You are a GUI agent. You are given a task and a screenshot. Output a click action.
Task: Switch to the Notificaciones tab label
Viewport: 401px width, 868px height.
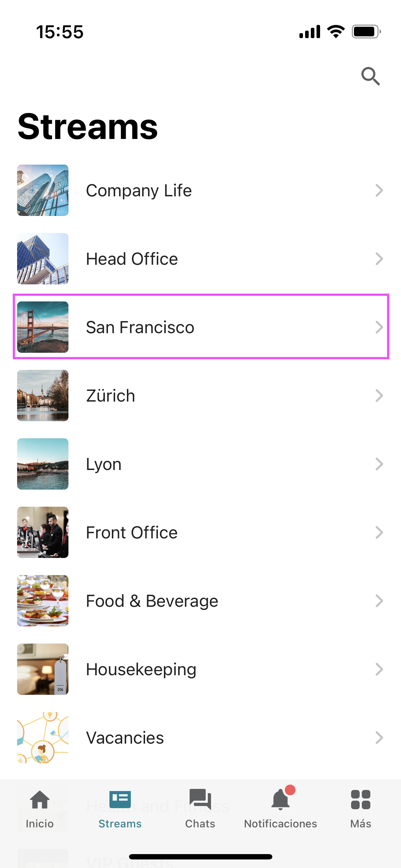tap(281, 824)
